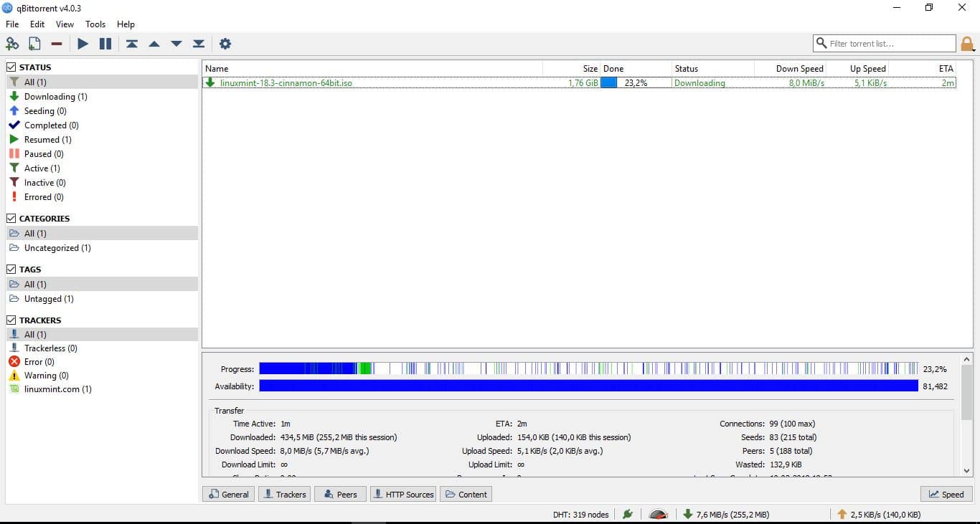980x524 pixels.
Task: Select the Seeding (0) filter
Action: [45, 110]
